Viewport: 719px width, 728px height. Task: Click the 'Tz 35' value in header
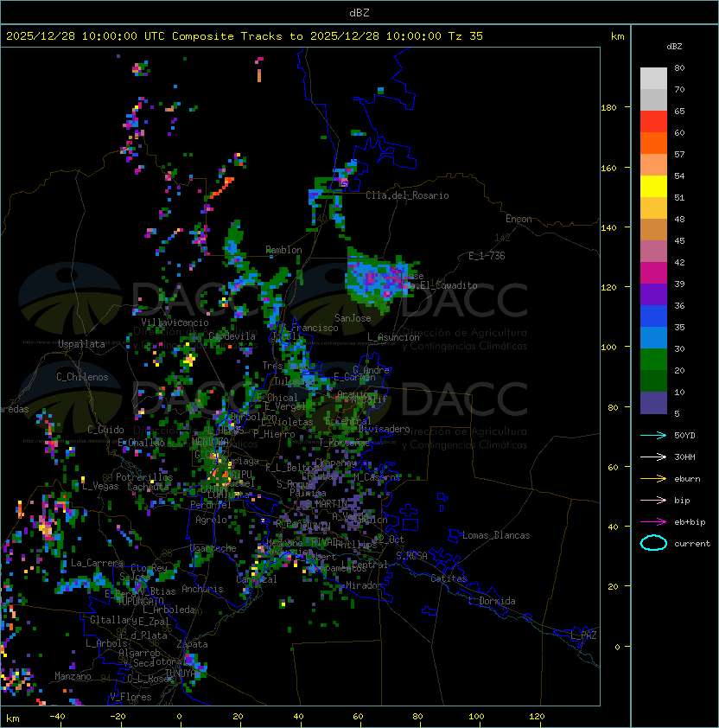466,36
